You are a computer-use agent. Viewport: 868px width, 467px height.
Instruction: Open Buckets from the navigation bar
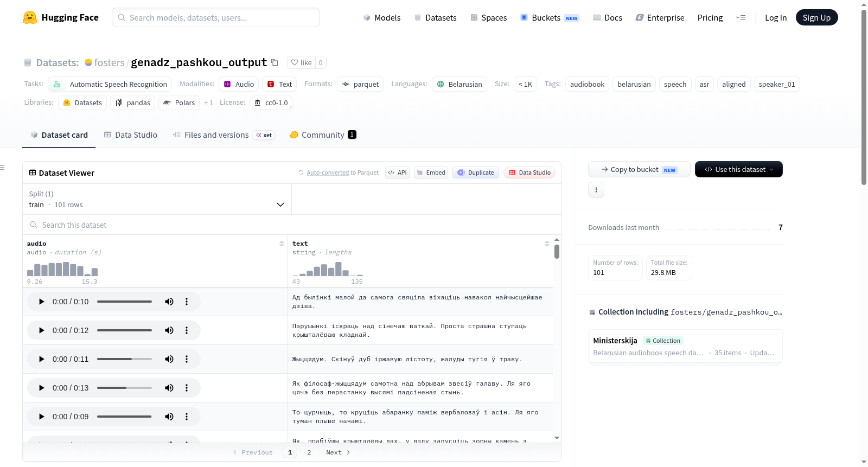[x=550, y=17]
